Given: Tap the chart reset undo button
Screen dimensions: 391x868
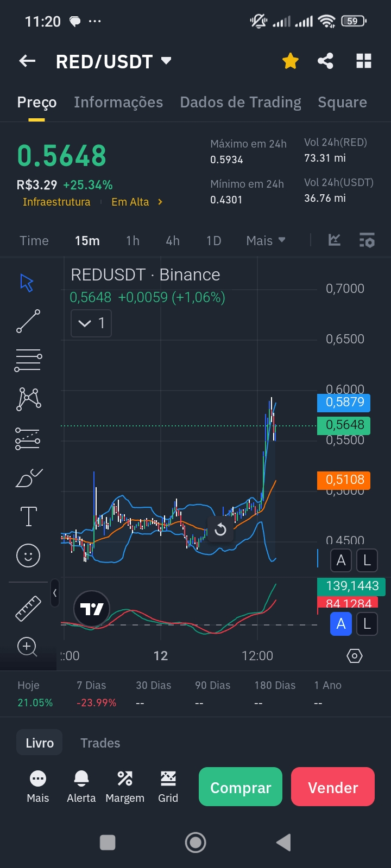Looking at the screenshot, I should pyautogui.click(x=220, y=529).
